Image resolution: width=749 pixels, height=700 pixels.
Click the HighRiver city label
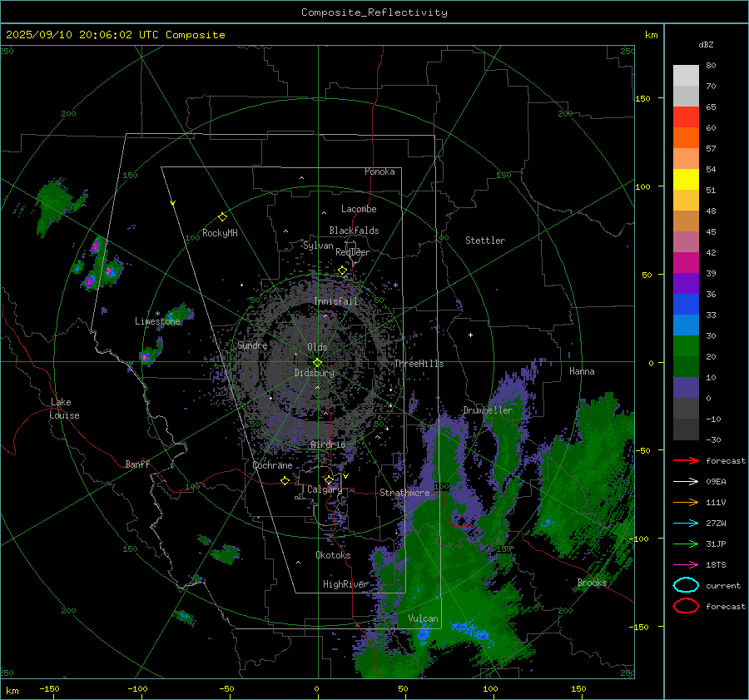(345, 584)
